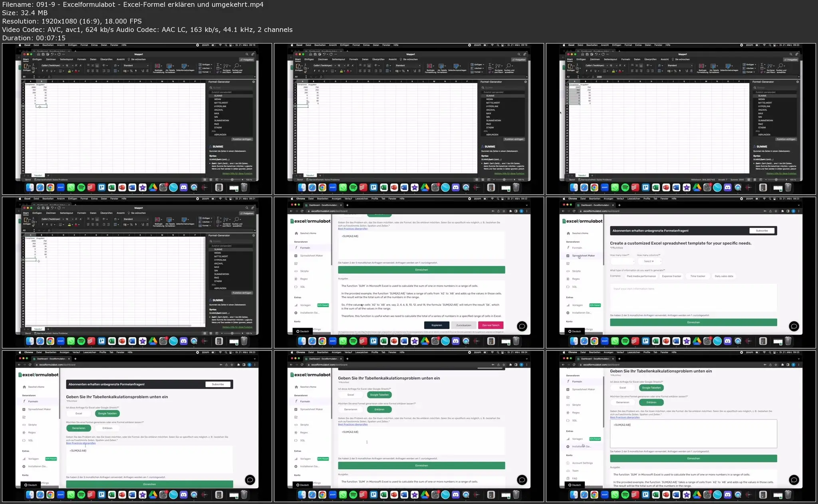Choose the 'Time tracker' example chip

tap(698, 276)
